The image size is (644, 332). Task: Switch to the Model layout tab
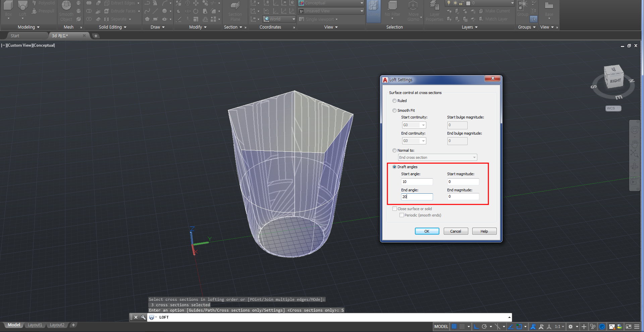14,325
